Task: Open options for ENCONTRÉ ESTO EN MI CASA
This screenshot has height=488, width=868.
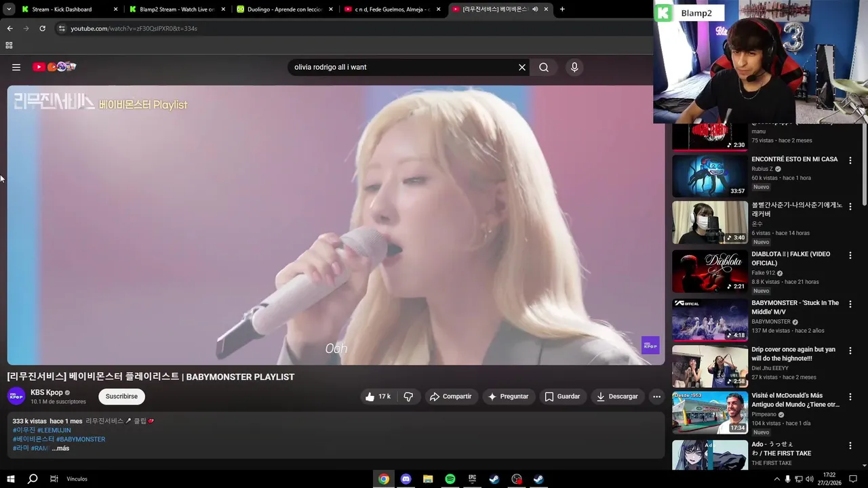Action: [850, 160]
